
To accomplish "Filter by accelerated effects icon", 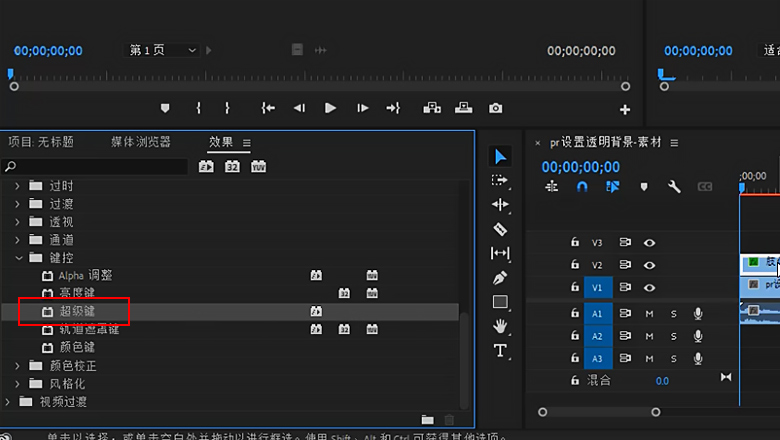I will (206, 167).
